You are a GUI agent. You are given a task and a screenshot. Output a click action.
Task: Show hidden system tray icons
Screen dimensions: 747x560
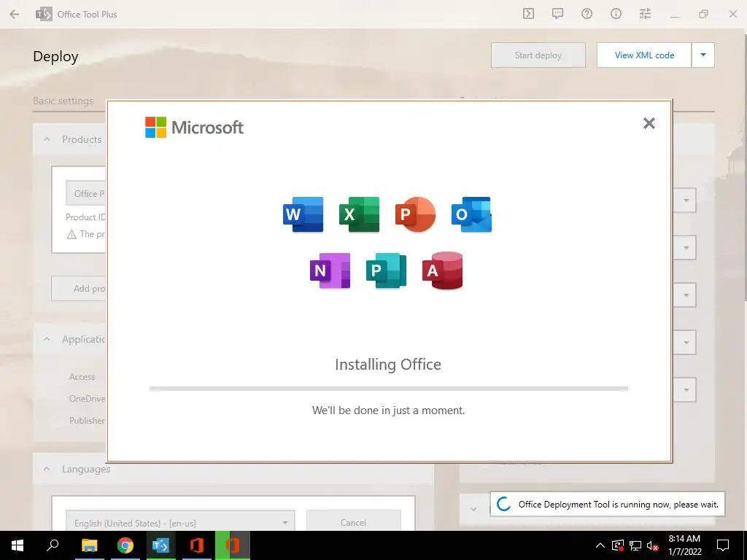point(600,545)
